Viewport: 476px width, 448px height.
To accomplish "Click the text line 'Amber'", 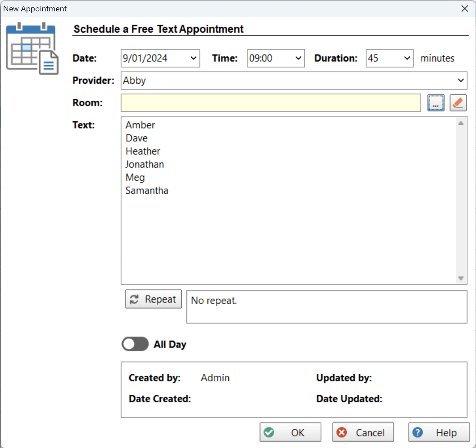I will tap(140, 125).
